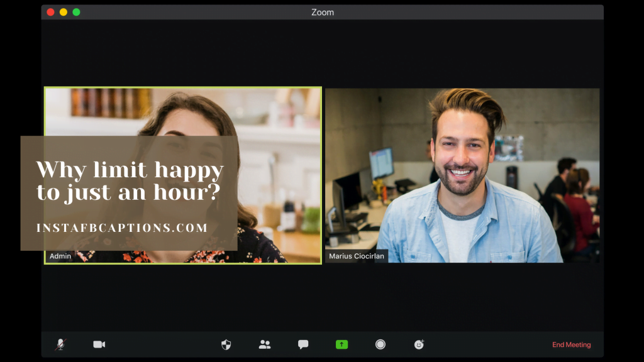Start video using the camera icon
The height and width of the screenshot is (362, 644).
[x=98, y=344]
